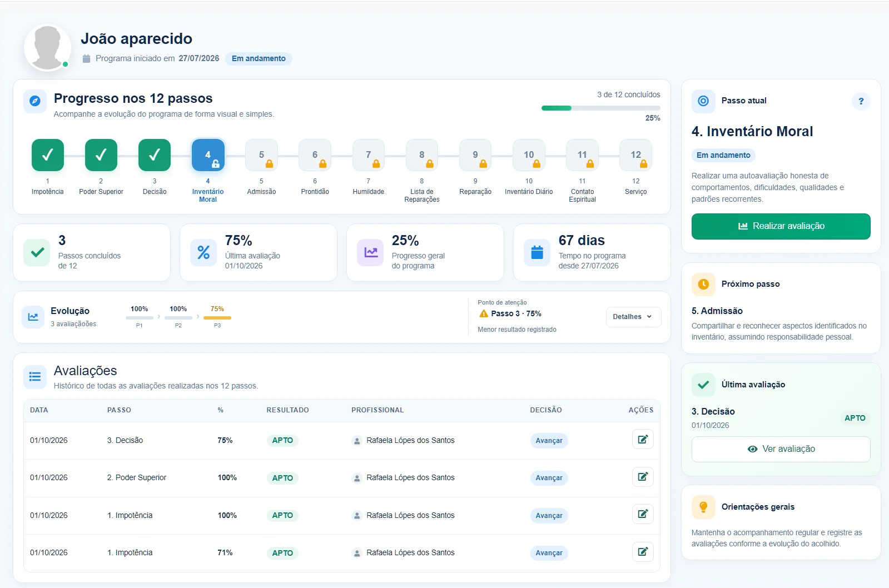Click the DATA column header
Screen dimensions: 889x588
[x=39, y=410]
